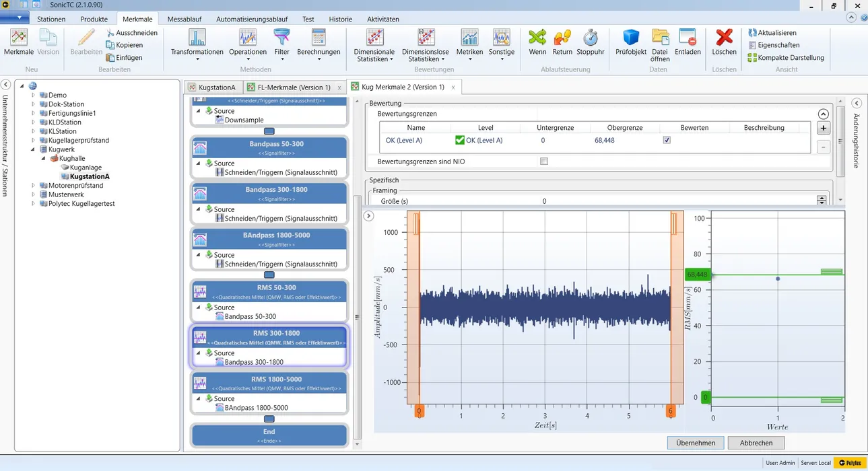The image size is (868, 471).
Task: Open Dimensionale Statistiken menu
Action: (374, 45)
